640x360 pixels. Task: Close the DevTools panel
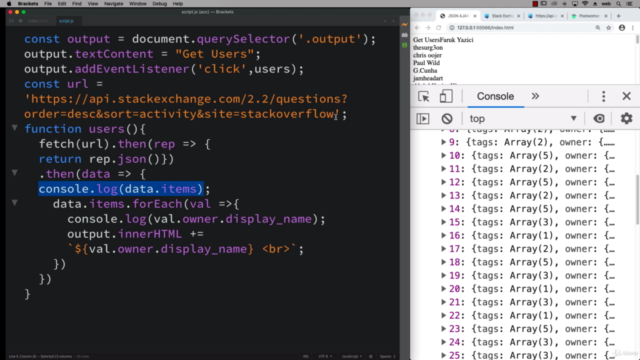pyautogui.click(x=627, y=96)
